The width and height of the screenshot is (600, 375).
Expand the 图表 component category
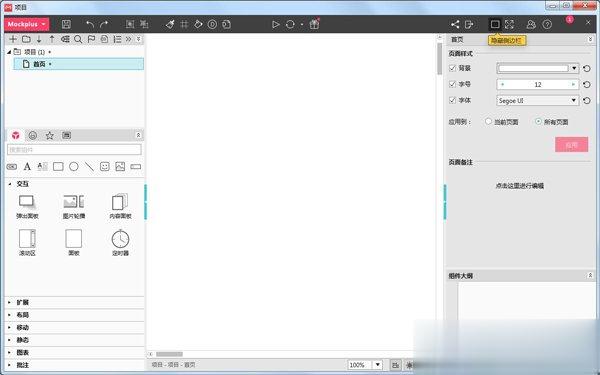coord(10,352)
